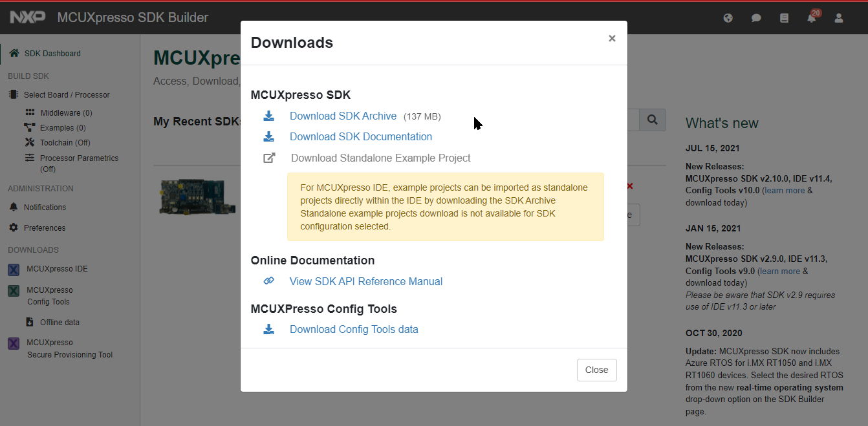Viewport: 868px width, 426px height.
Task: Click the search magnifier button
Action: coord(653,120)
